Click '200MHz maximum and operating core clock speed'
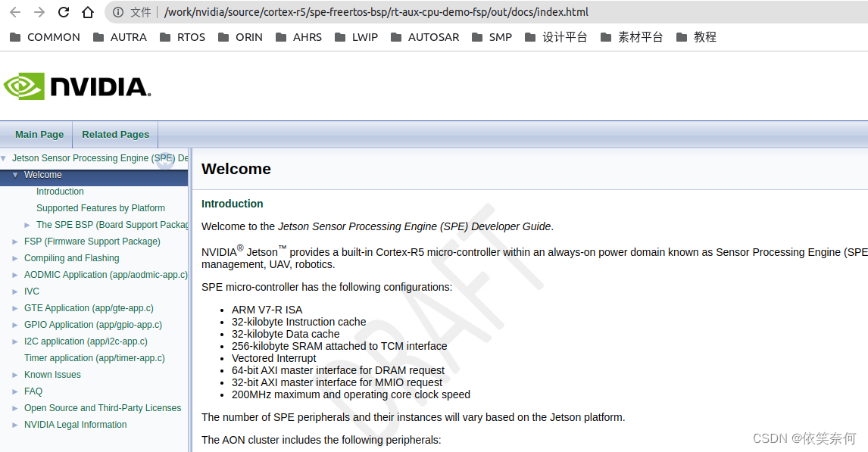This screenshot has height=452, width=868. click(x=351, y=394)
